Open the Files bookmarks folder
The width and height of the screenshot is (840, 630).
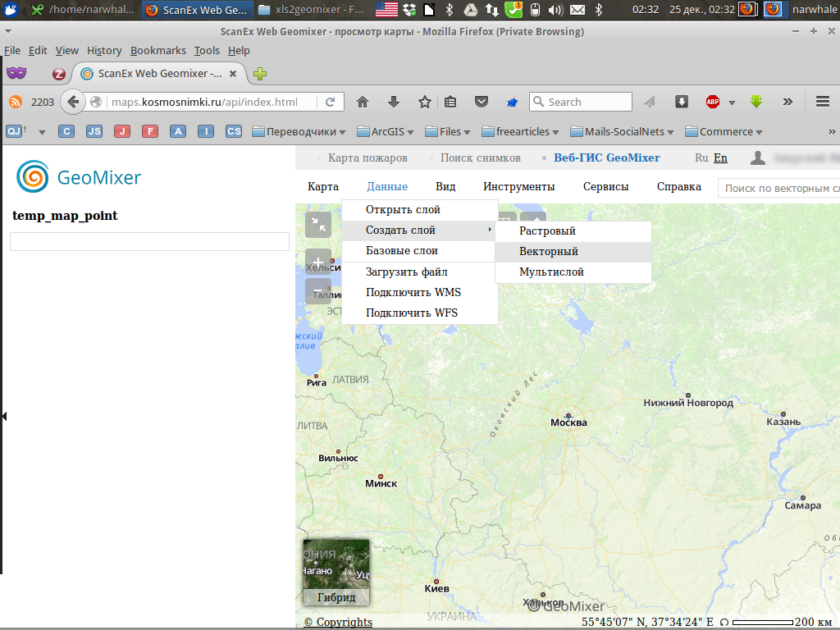tap(447, 132)
